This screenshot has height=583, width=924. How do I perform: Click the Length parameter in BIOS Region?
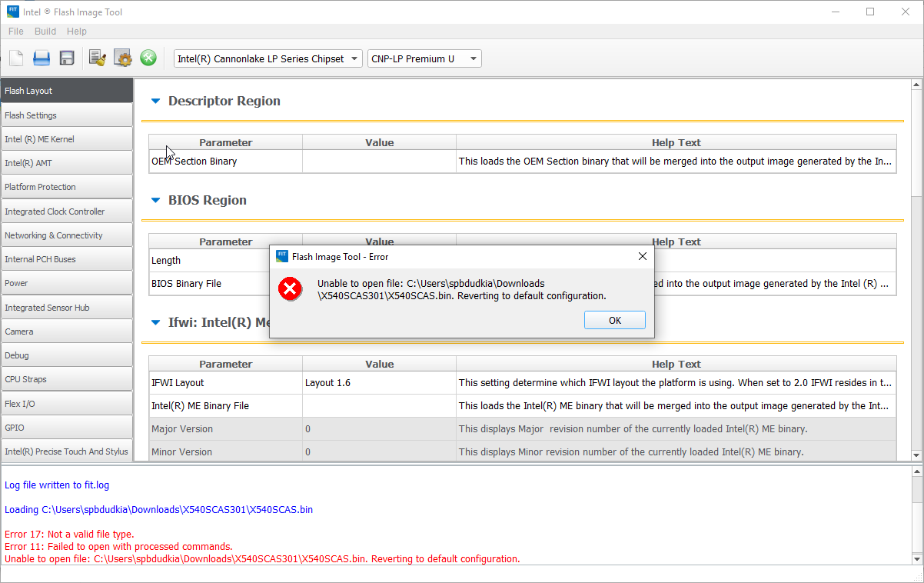(166, 260)
